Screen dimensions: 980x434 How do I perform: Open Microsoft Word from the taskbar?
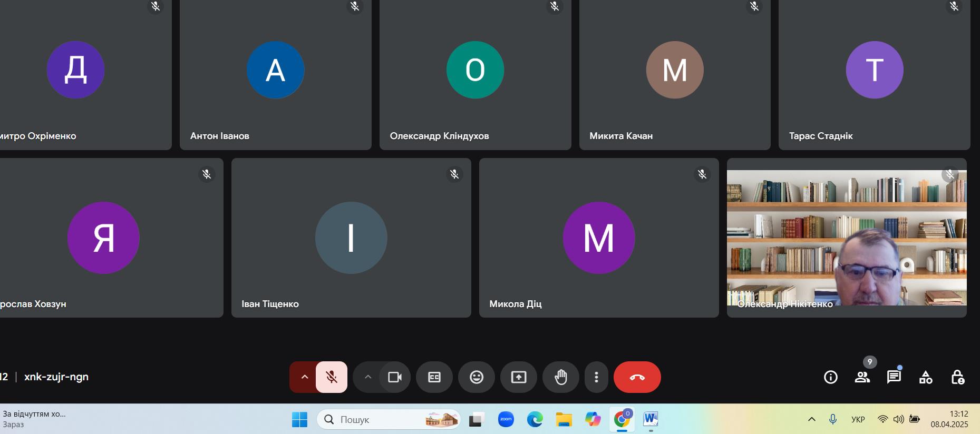click(x=651, y=419)
